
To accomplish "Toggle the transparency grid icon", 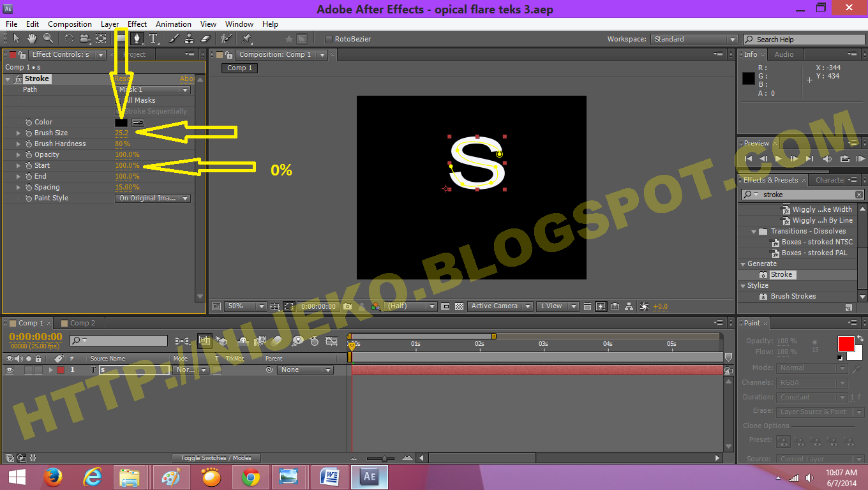I will point(459,306).
